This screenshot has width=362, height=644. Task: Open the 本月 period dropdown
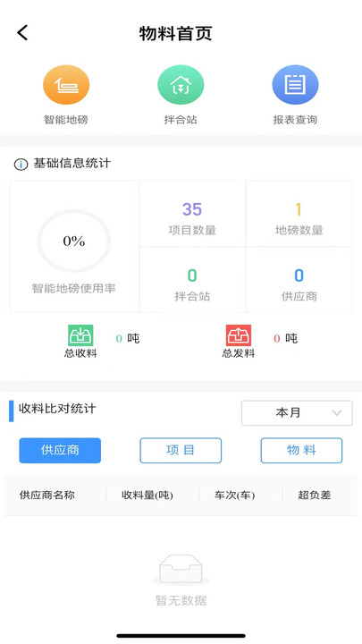tap(297, 412)
